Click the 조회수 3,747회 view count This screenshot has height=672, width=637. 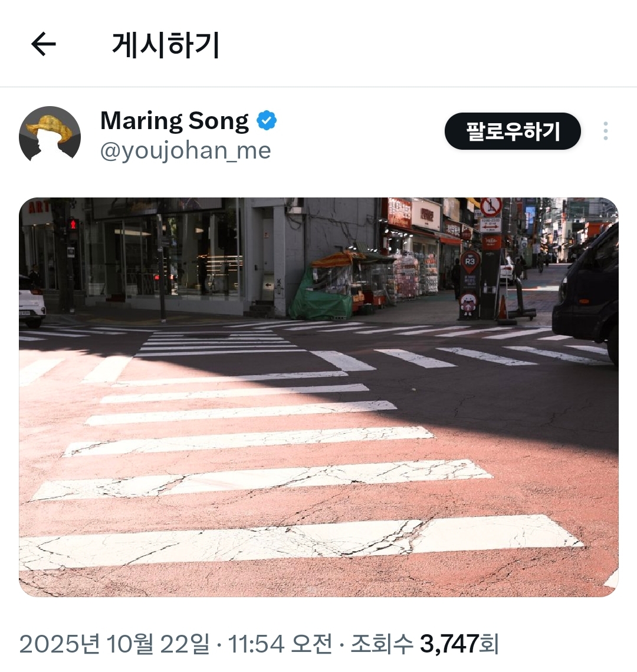pos(425,644)
